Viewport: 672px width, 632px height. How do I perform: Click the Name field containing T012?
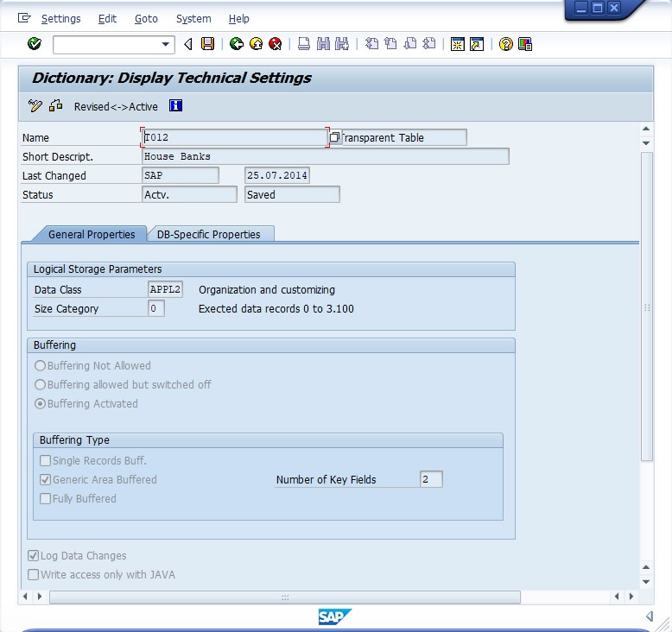[x=235, y=137]
